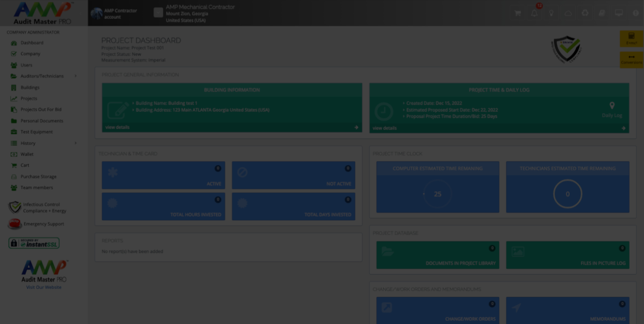Open the E=mc² calculator button

point(632,39)
